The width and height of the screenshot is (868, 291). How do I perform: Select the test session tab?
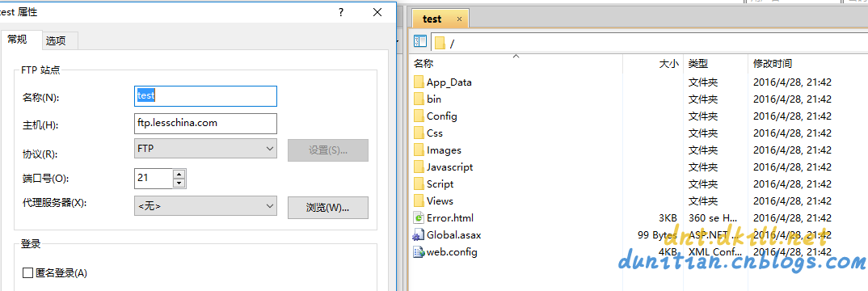(x=440, y=19)
